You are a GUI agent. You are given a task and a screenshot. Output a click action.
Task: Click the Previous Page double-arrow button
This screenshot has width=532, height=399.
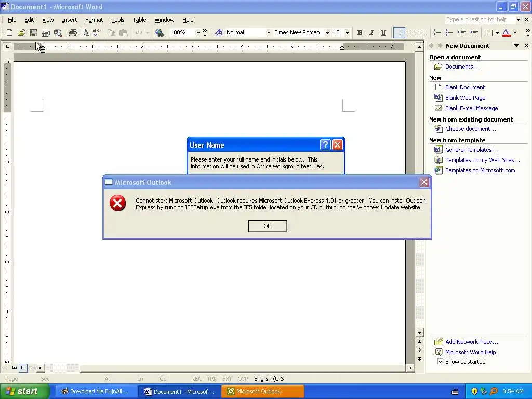[419, 342]
